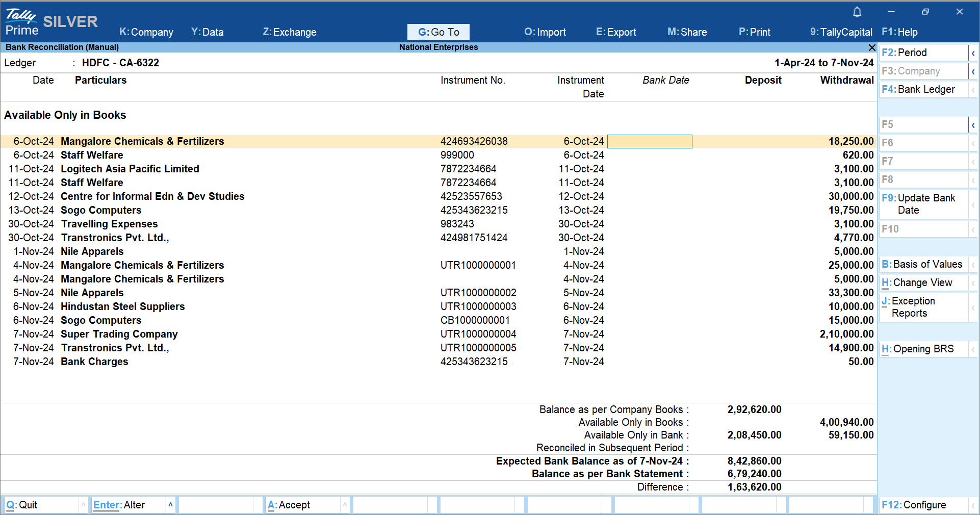Click F9: Update Bank Date button
The height and width of the screenshot is (515, 980).
[x=923, y=204]
